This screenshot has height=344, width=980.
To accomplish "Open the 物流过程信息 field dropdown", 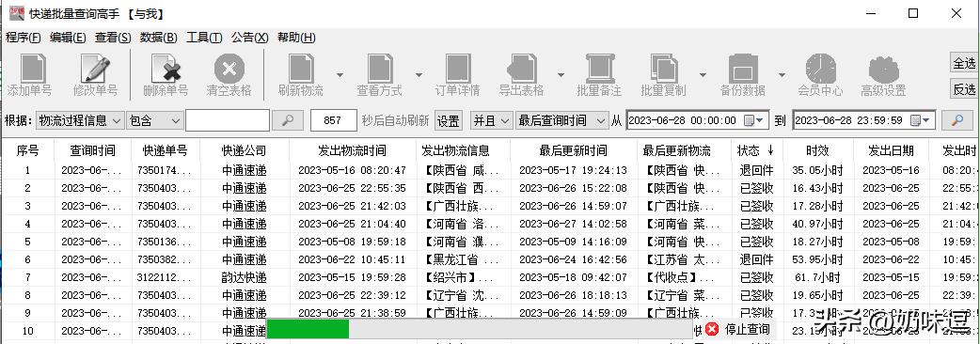I will (x=80, y=120).
